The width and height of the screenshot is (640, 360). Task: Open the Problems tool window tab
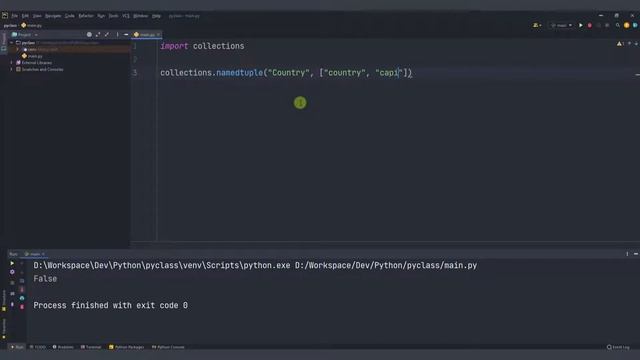click(63, 347)
